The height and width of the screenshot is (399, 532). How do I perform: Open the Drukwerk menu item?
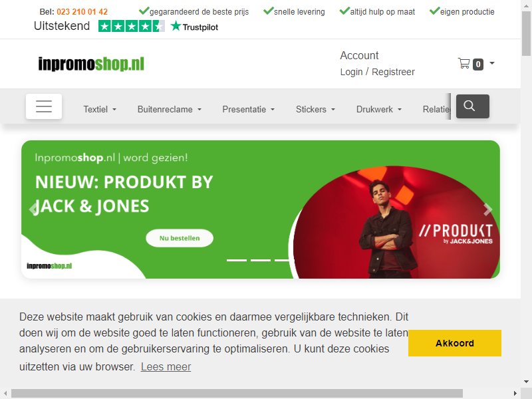(x=378, y=109)
